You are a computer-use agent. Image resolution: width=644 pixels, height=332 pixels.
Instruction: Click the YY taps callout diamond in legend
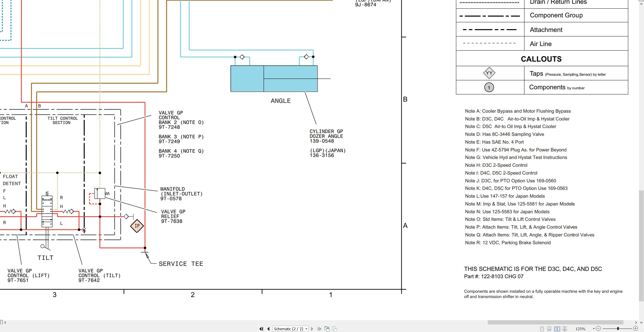point(489,73)
